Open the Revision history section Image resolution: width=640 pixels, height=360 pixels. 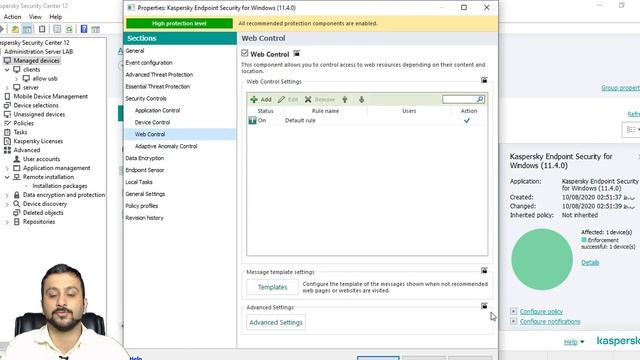click(x=144, y=218)
